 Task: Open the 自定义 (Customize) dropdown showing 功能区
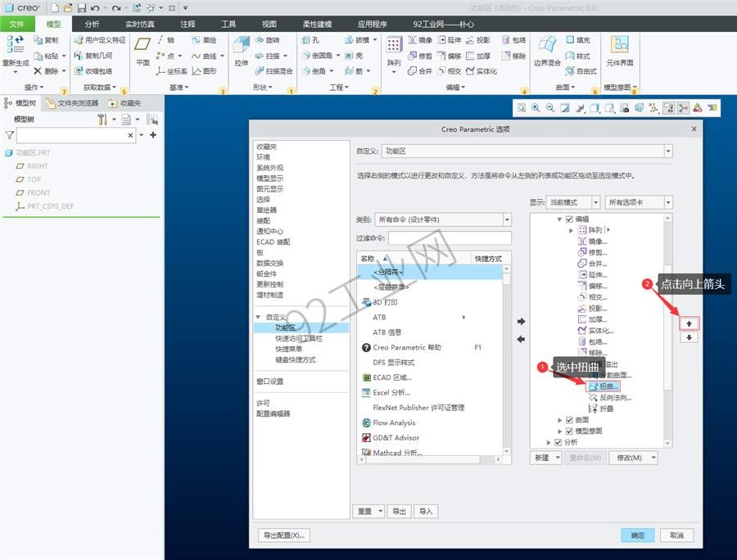coord(527,151)
